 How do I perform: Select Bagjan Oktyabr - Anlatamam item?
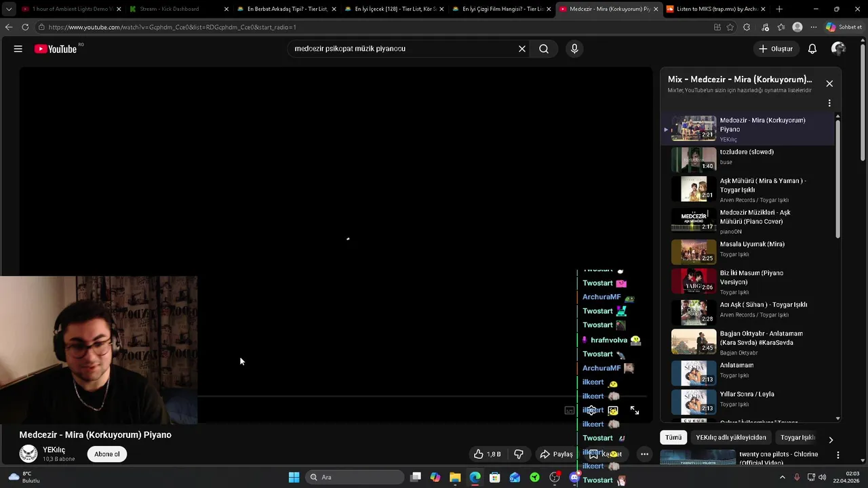(748, 342)
